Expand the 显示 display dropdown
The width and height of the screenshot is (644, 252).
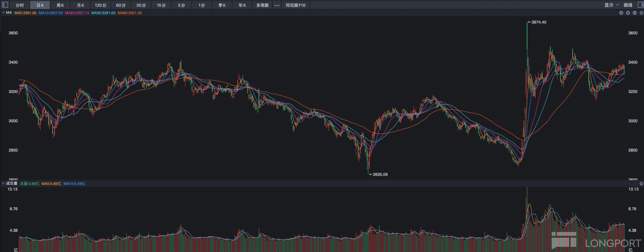pos(611,5)
